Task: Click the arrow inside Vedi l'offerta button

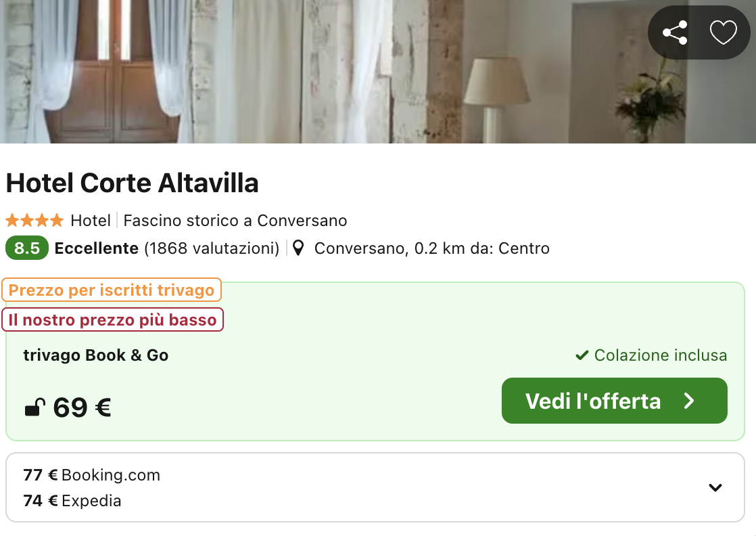Action: 689,401
